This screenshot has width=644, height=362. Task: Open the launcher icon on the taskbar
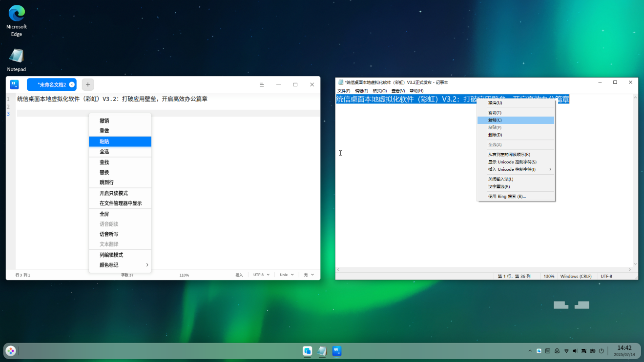point(11,351)
